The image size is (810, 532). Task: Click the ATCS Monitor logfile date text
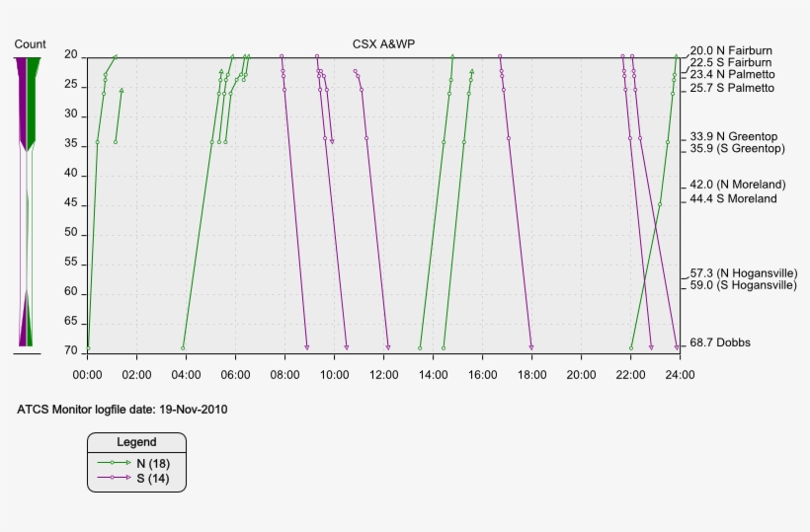click(x=121, y=410)
